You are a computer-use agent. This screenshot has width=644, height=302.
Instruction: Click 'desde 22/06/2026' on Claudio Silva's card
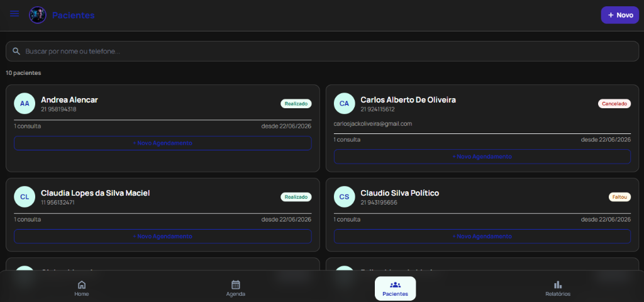pyautogui.click(x=606, y=220)
